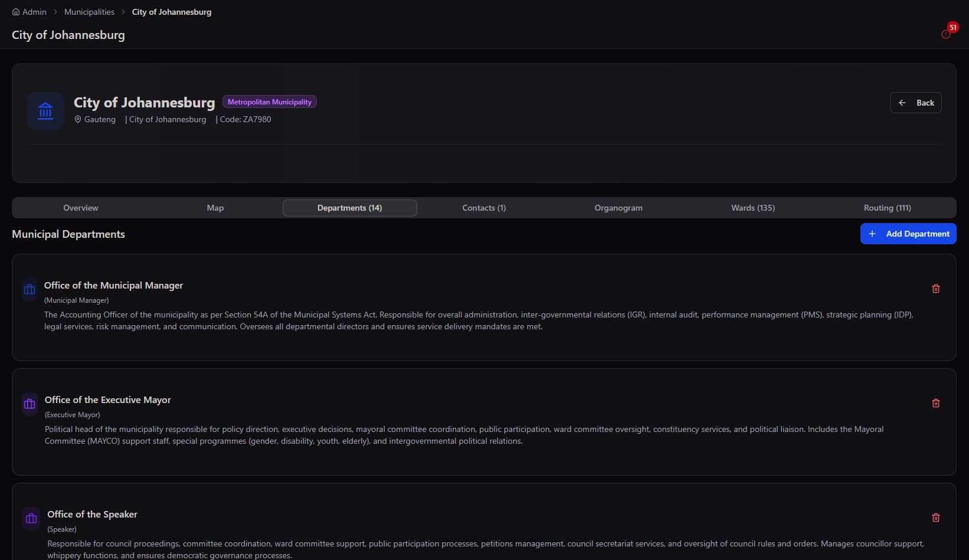Click the Metropolitan Municipality badge
Image resolution: width=969 pixels, height=560 pixels.
click(x=270, y=102)
